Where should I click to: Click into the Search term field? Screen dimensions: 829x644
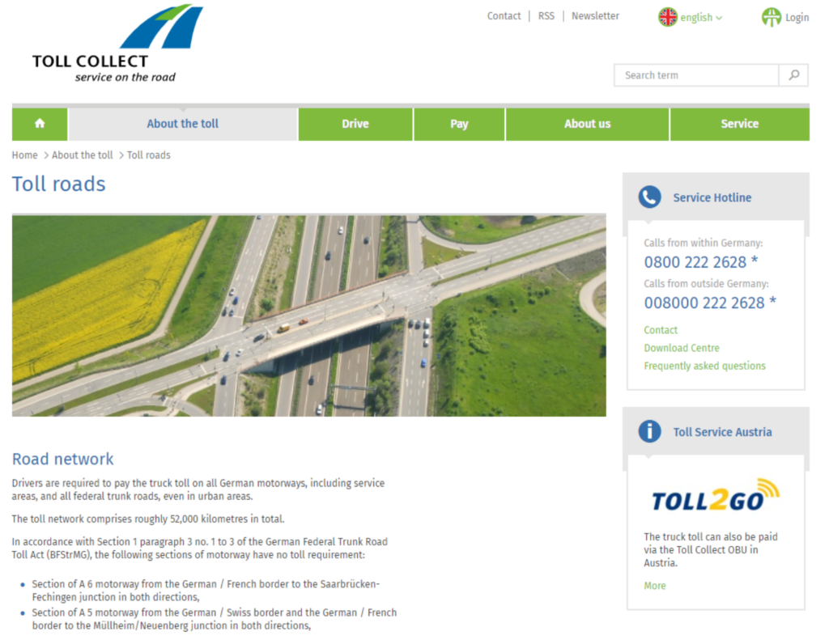tap(696, 75)
